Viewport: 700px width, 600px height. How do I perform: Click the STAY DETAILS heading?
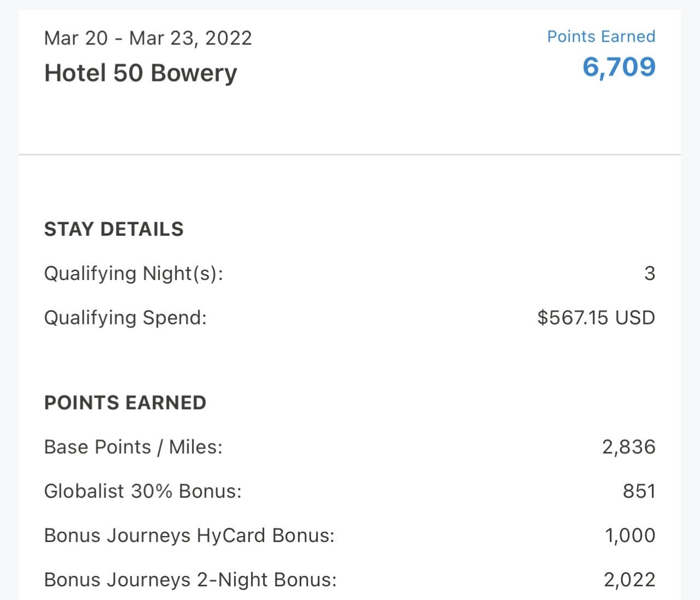pyautogui.click(x=114, y=229)
